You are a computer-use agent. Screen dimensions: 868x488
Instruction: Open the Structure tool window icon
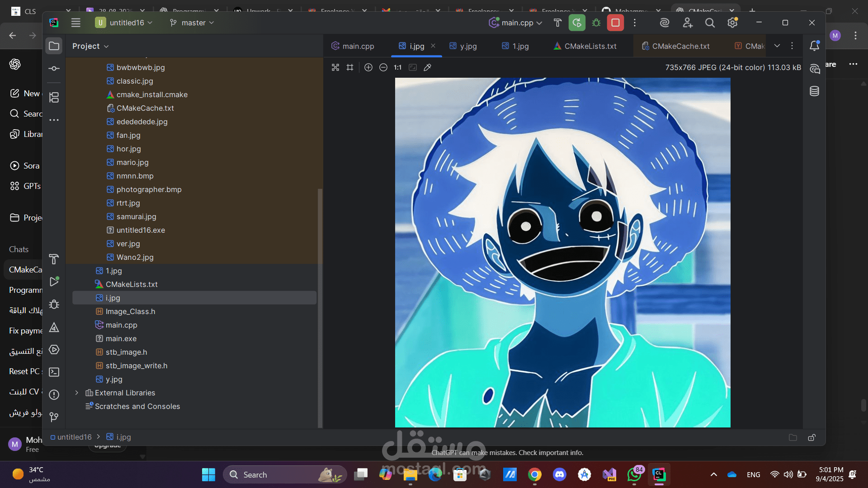tap(54, 97)
